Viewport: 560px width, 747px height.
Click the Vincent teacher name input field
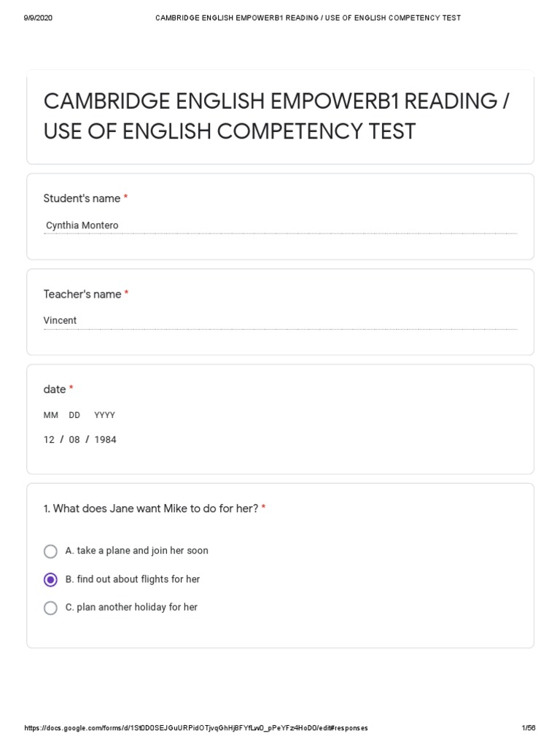280,321
